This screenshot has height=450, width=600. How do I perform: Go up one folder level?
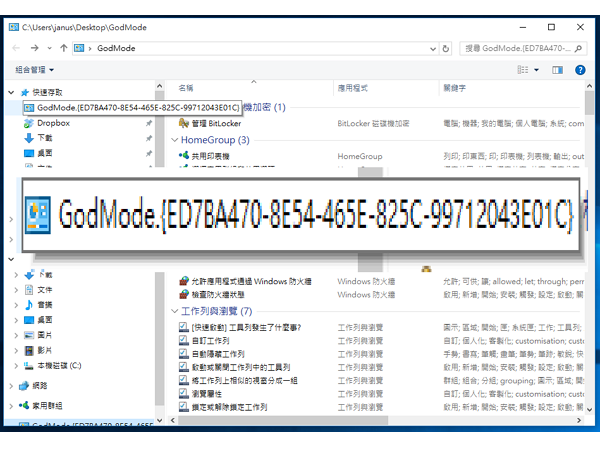click(x=64, y=48)
